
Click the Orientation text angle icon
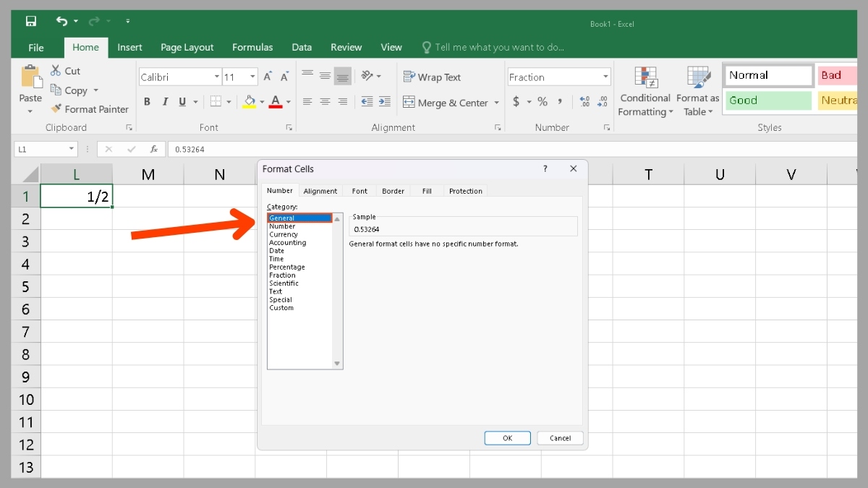[x=367, y=75]
